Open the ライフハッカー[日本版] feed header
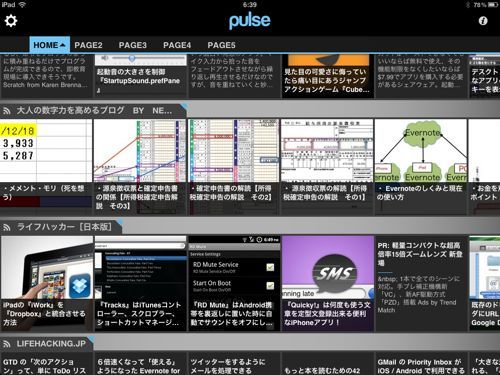Image resolution: width=500 pixels, height=375 pixels. [61, 227]
